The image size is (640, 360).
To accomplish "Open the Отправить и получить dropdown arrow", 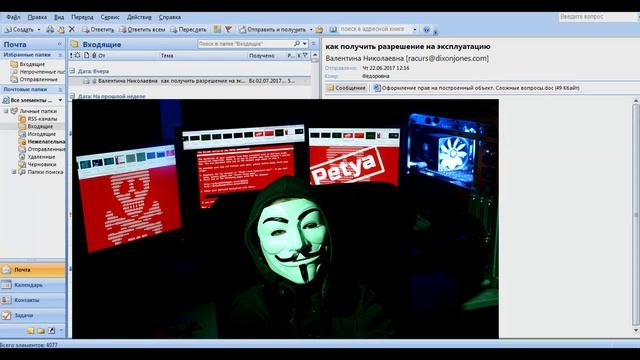I will (311, 30).
